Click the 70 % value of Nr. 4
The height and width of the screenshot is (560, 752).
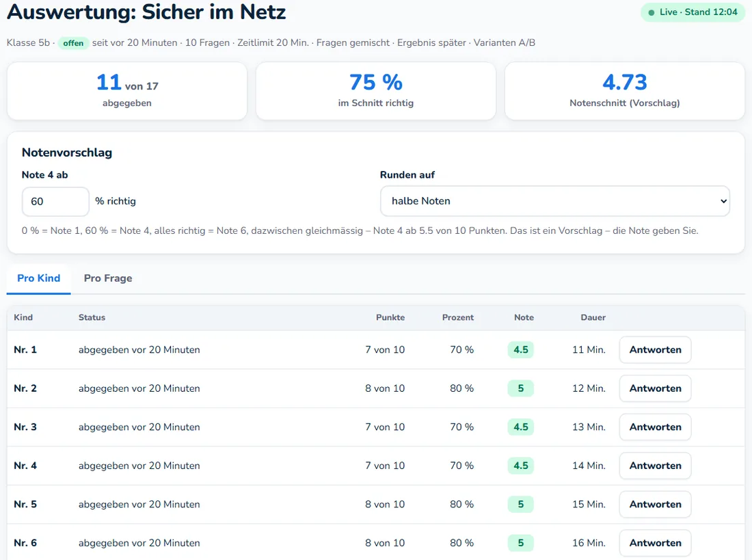[462, 466]
